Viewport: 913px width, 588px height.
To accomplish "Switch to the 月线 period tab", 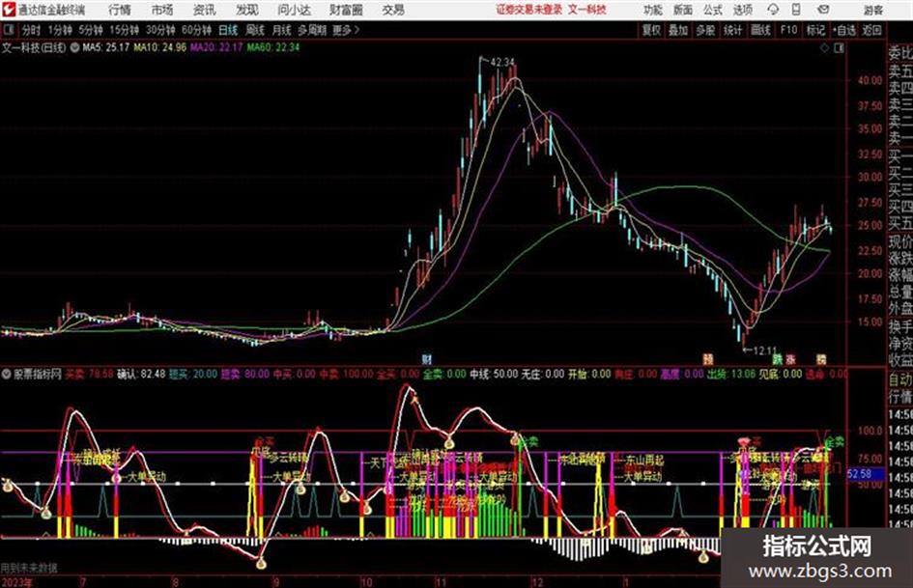I will coord(282,30).
